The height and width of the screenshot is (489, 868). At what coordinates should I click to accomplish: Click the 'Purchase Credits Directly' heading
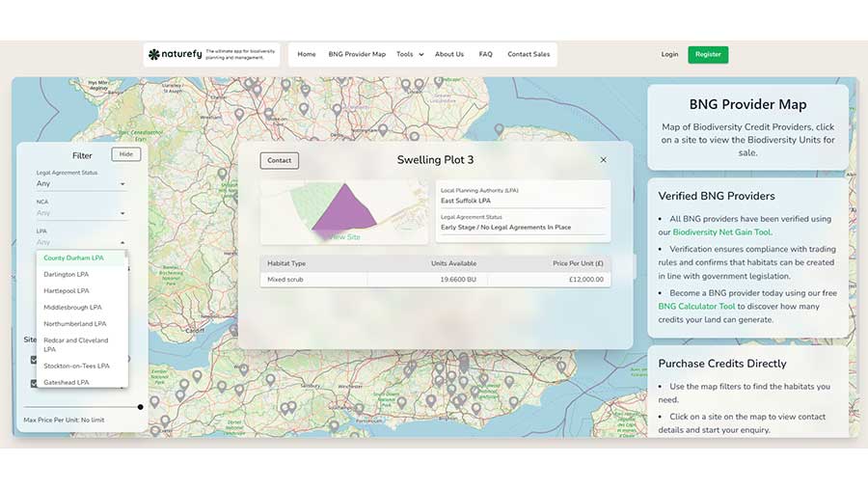point(722,364)
